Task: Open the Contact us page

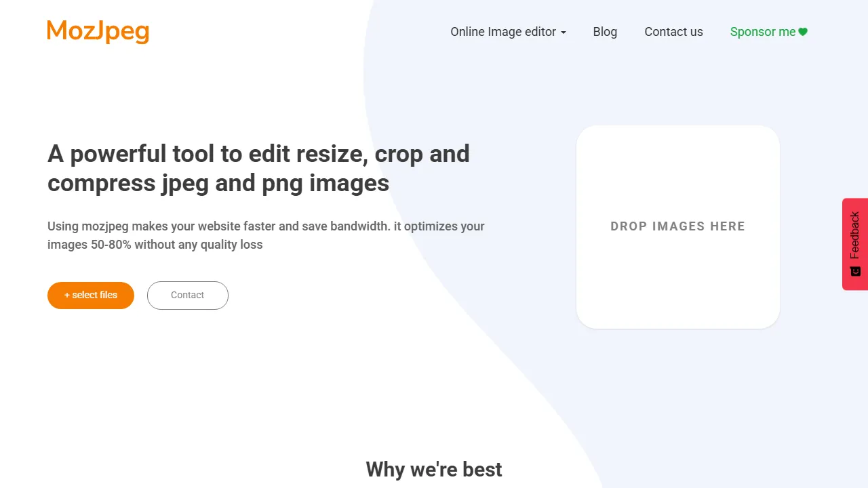Action: click(x=673, y=32)
